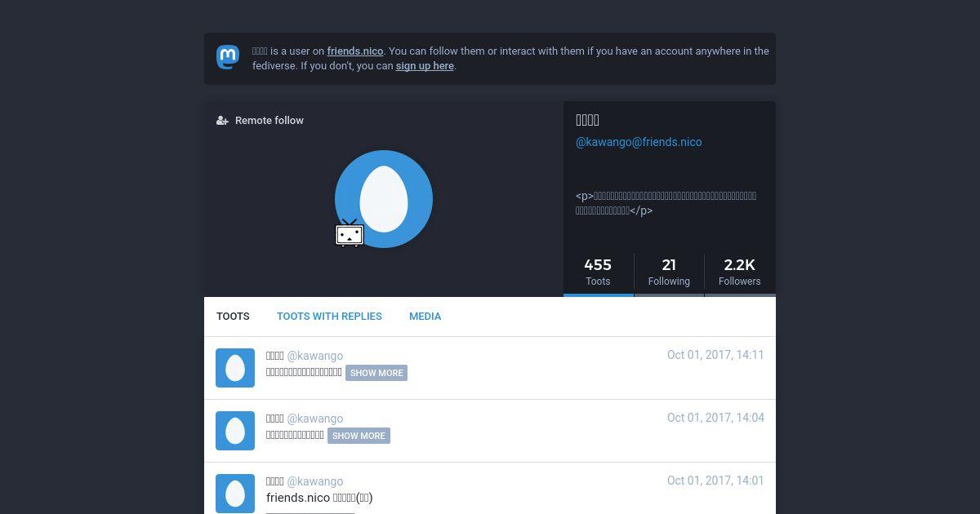This screenshot has height=514, width=980.
Task: Click the remote follow person-plus icon
Action: pyautogui.click(x=222, y=121)
